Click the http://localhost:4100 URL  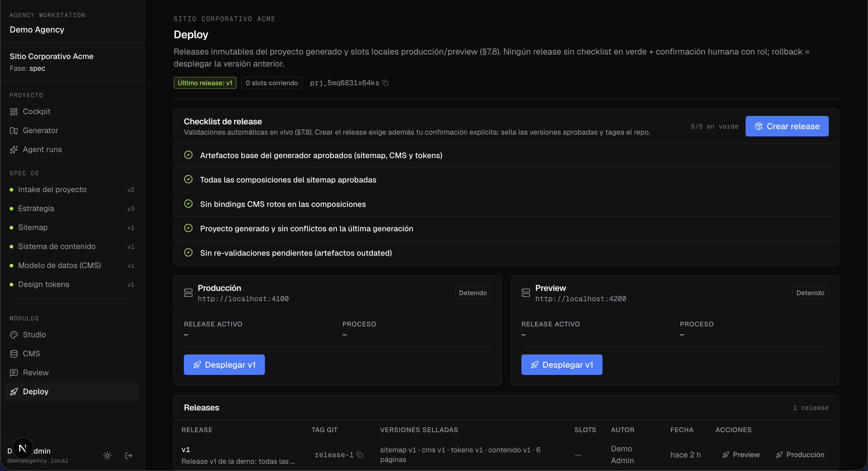tap(243, 299)
